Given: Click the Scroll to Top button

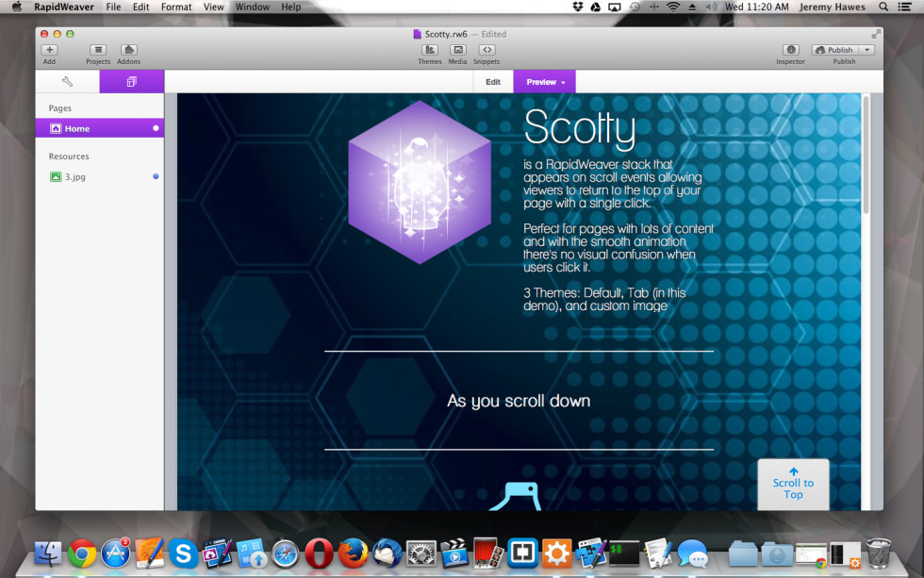Looking at the screenshot, I should point(793,485).
